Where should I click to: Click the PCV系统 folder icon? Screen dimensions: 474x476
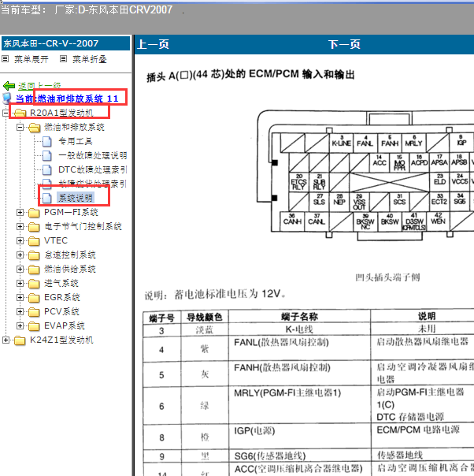click(x=34, y=312)
